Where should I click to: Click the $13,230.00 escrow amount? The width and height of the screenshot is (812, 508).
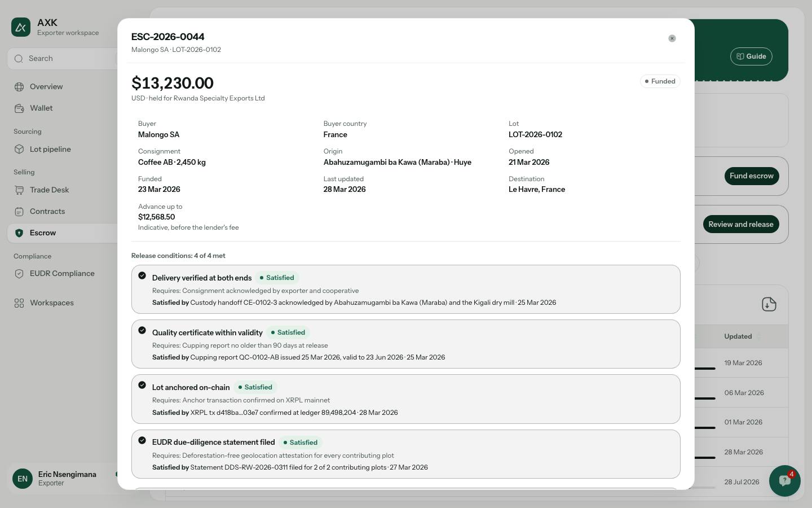point(173,83)
